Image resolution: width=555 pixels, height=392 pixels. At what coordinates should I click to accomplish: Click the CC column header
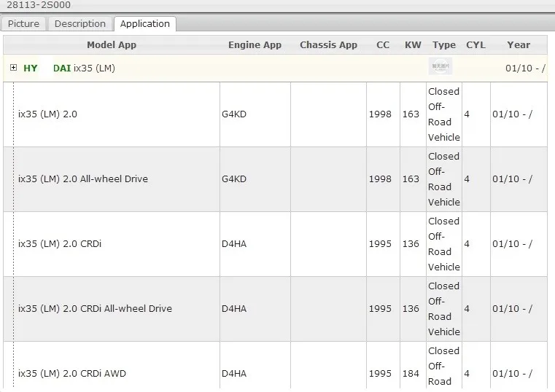(383, 45)
